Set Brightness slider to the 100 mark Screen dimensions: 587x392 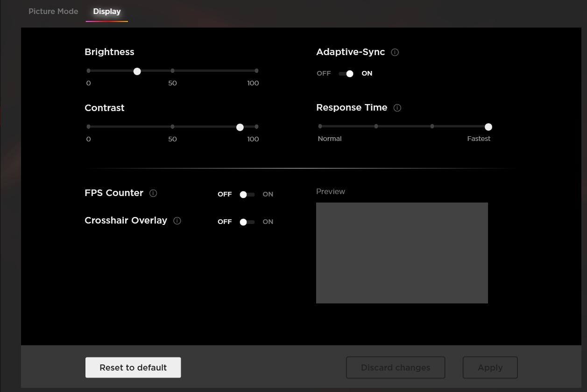[x=256, y=71]
